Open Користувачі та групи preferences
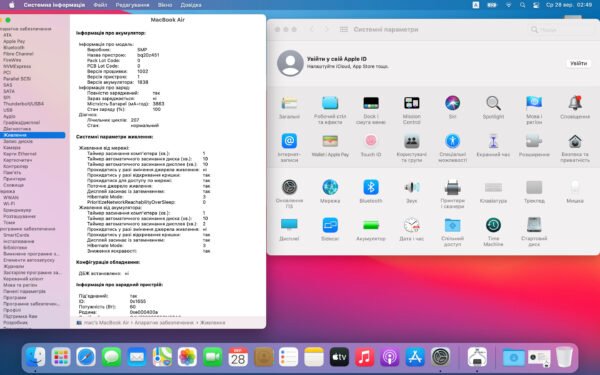This screenshot has width=600, height=375. coord(411,141)
